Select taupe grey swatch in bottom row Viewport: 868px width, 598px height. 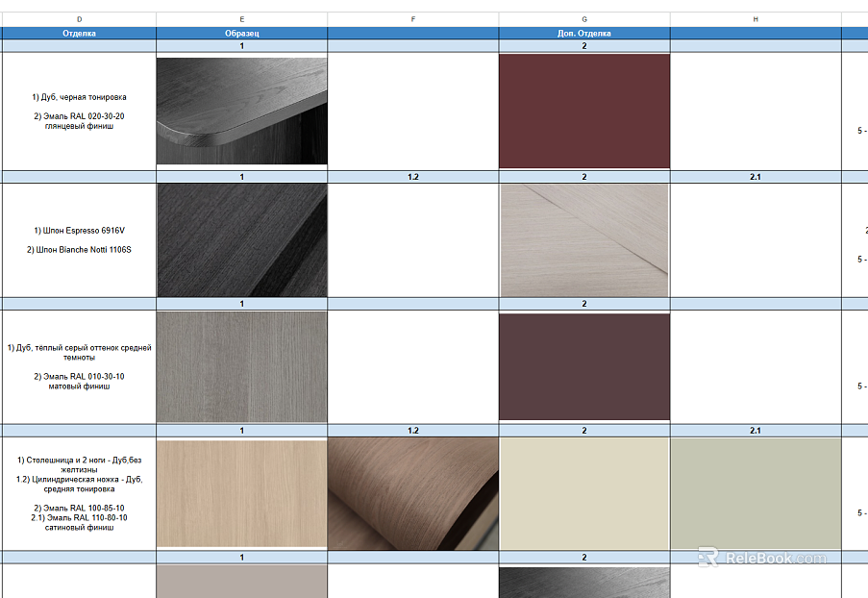[242, 582]
